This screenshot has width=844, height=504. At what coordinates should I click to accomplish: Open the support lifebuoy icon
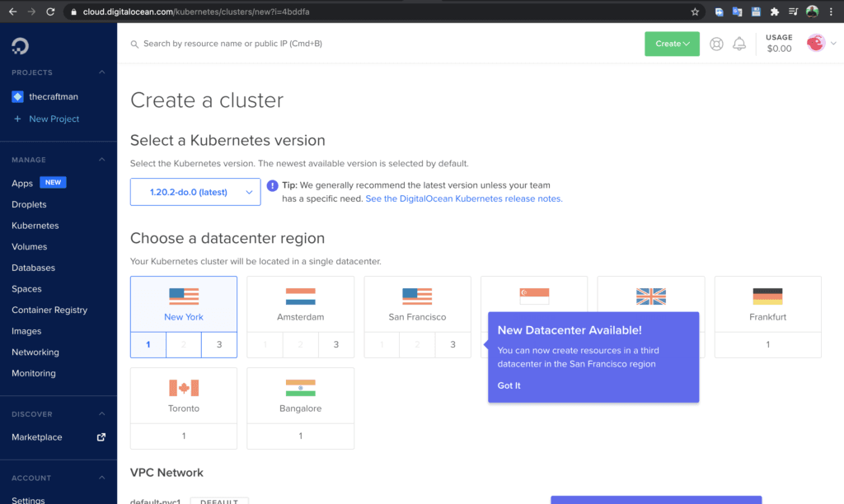click(x=716, y=44)
